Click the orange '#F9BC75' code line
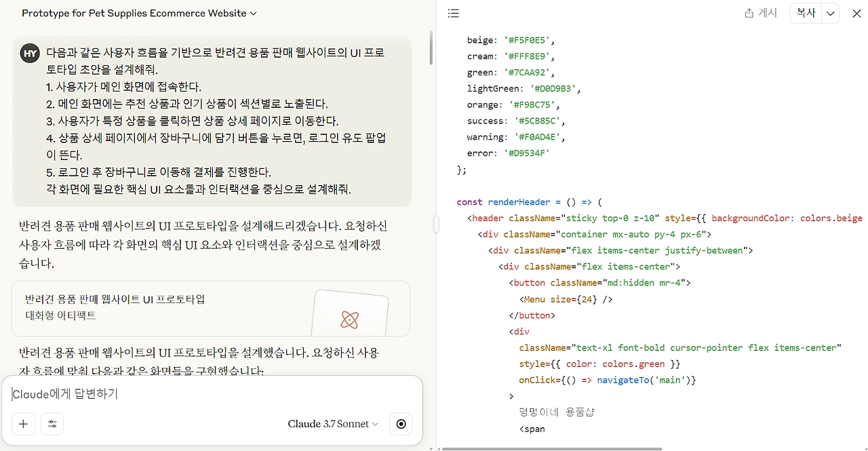 coord(514,105)
